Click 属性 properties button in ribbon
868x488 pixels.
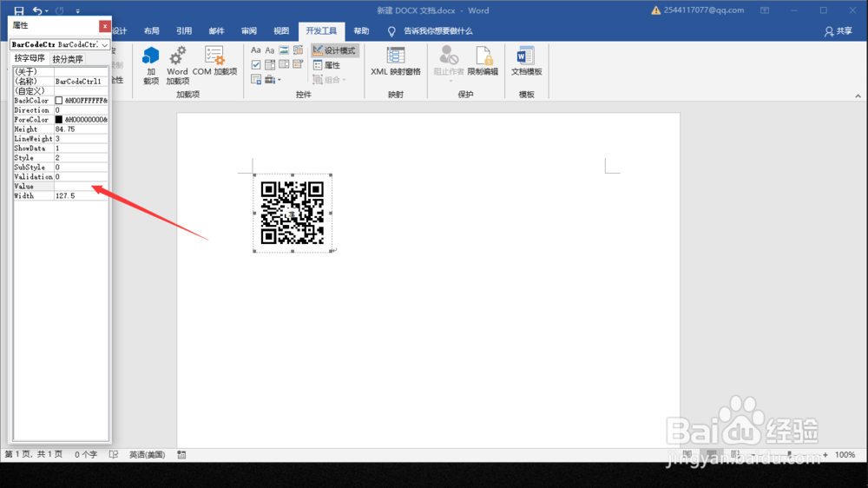pos(326,65)
